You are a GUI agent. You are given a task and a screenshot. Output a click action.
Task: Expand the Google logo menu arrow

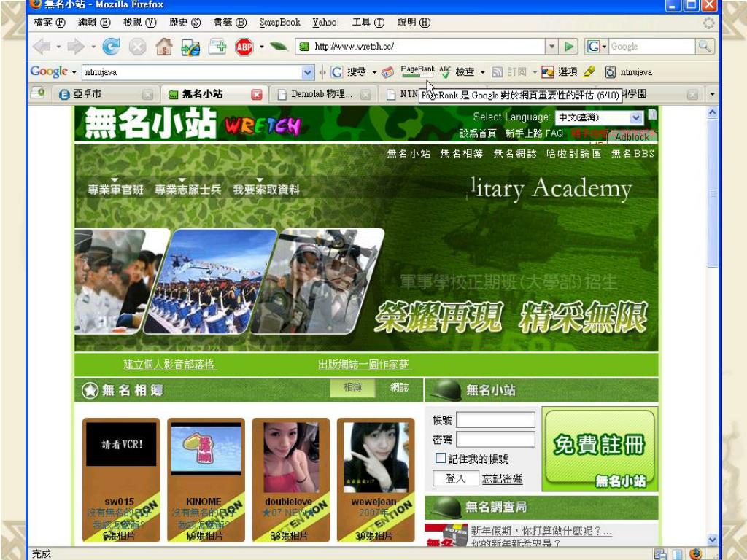coord(74,72)
